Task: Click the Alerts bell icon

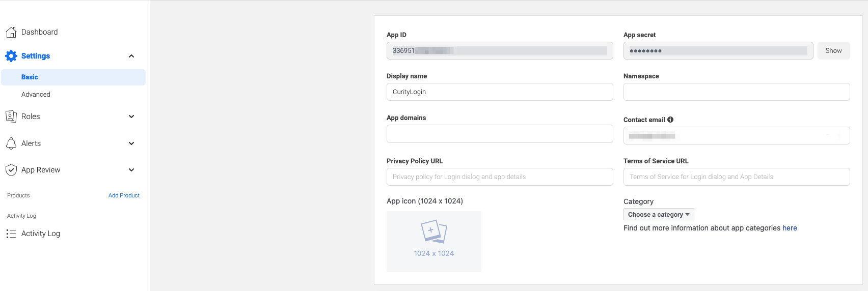Action: (11, 143)
